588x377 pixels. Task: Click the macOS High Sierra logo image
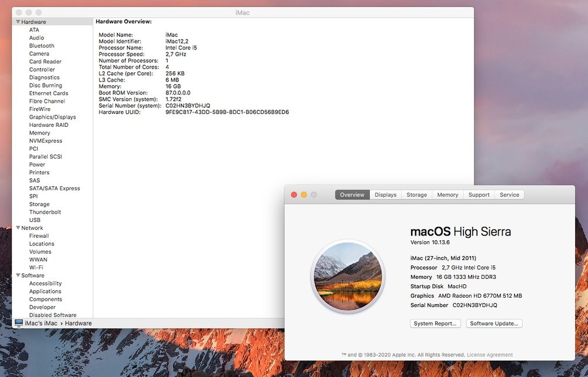pos(348,277)
